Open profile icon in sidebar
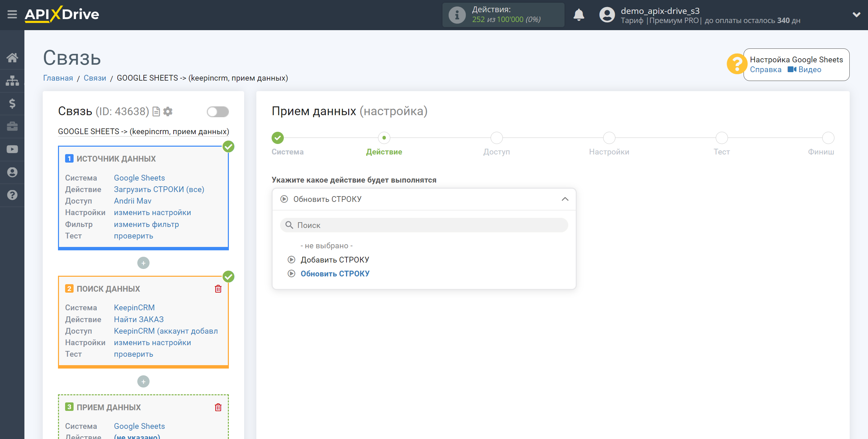The height and width of the screenshot is (439, 868). point(12,172)
